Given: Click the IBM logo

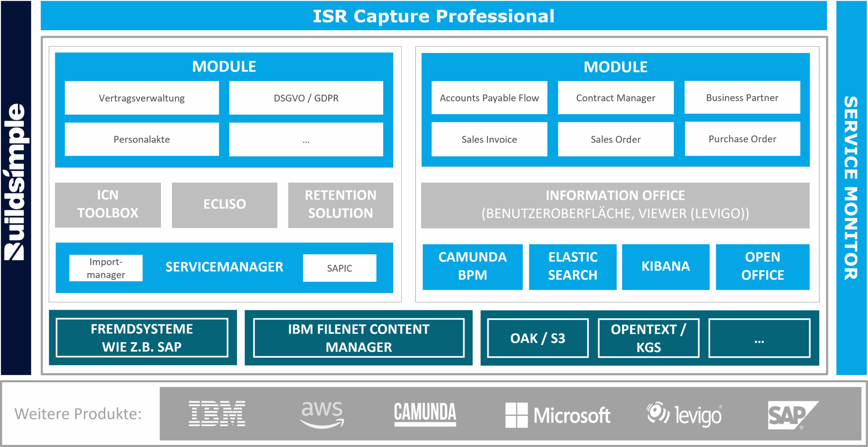Looking at the screenshot, I should coord(217,413).
